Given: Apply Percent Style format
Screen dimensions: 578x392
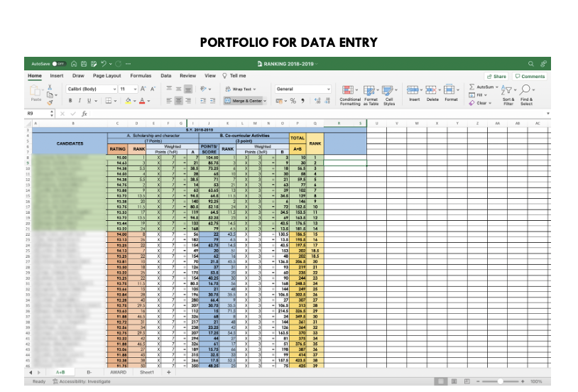Looking at the screenshot, I should (x=293, y=101).
